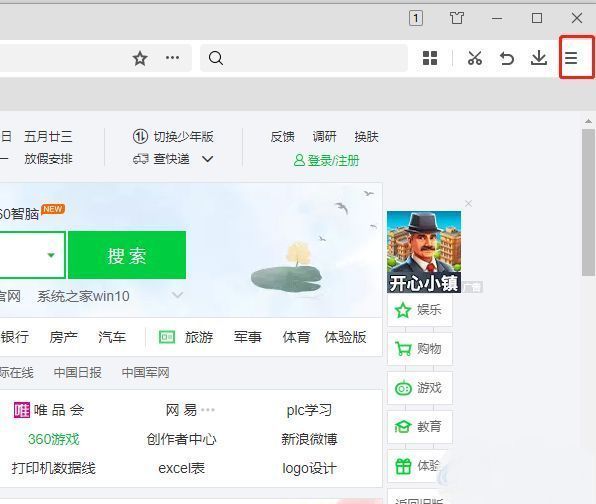The height and width of the screenshot is (504, 596).
Task: Focus the toolbar search box
Action: pos(304,58)
